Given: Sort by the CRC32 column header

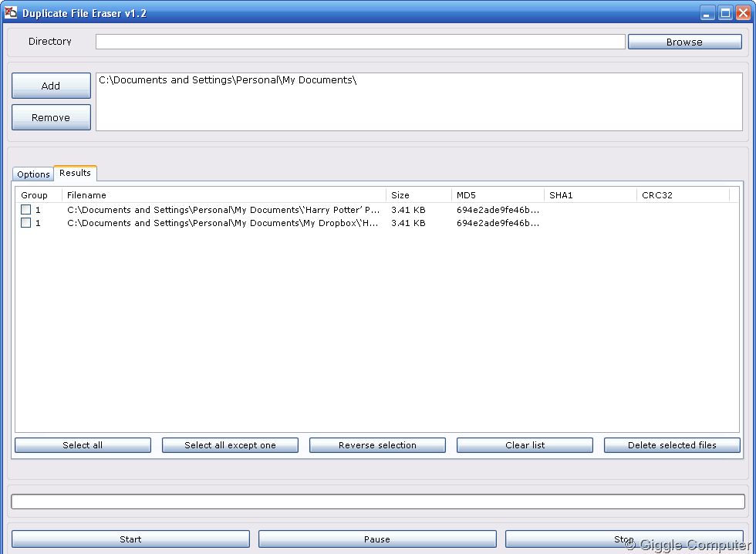Looking at the screenshot, I should [x=683, y=195].
